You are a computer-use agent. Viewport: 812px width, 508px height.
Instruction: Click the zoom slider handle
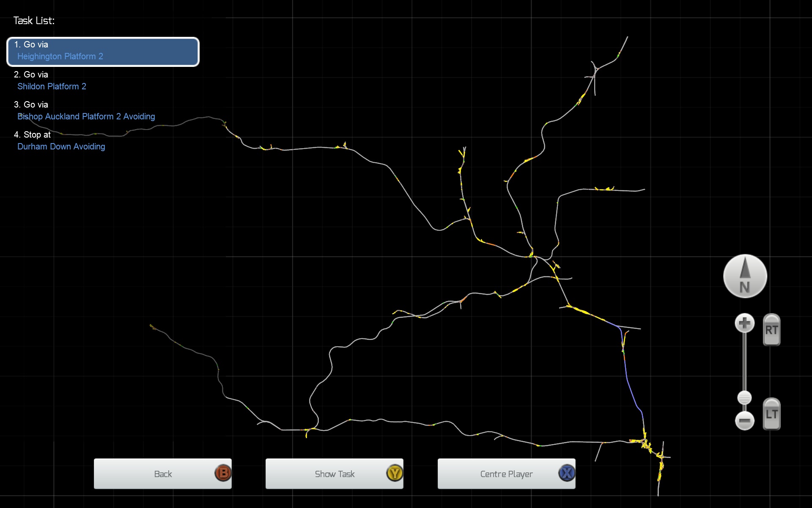tap(744, 398)
